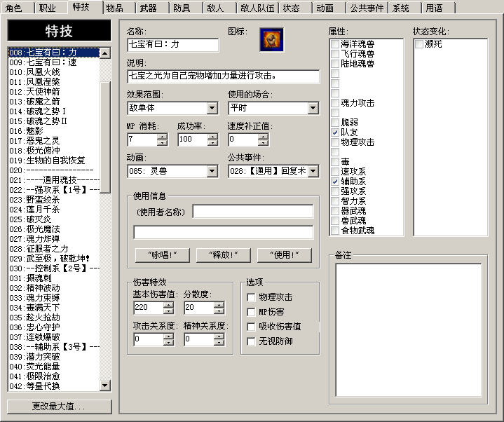Select skill 042:等量代换
Image resolution: width=504 pixels, height=422 pixels.
[54, 386]
